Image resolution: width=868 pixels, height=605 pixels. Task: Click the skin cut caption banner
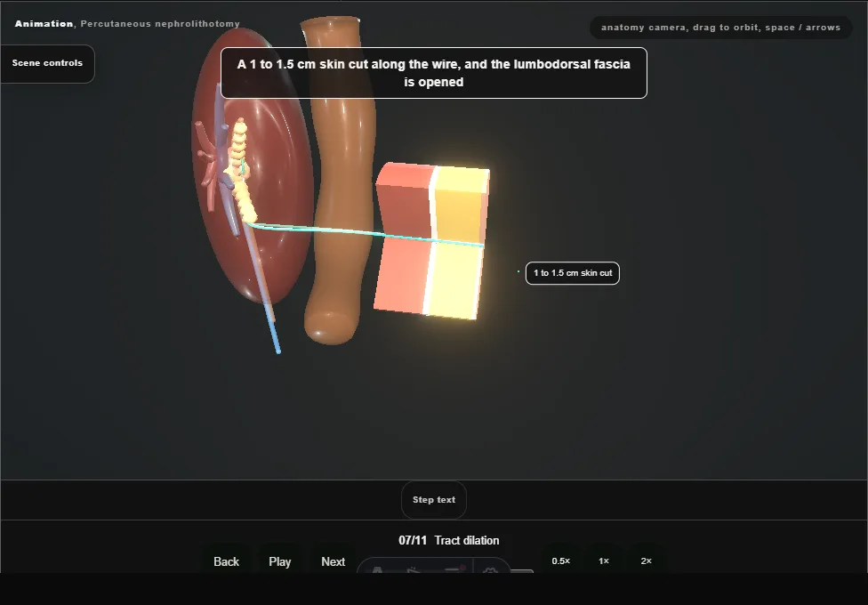434,73
